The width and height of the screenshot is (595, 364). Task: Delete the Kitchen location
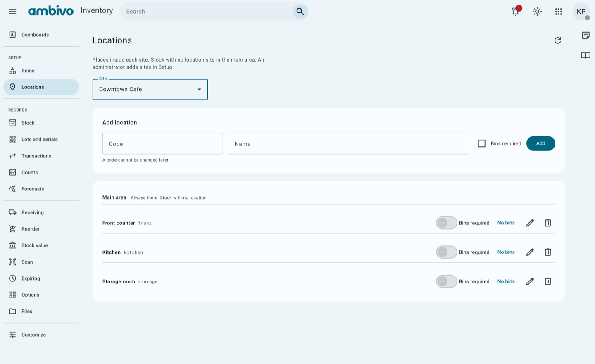548,252
